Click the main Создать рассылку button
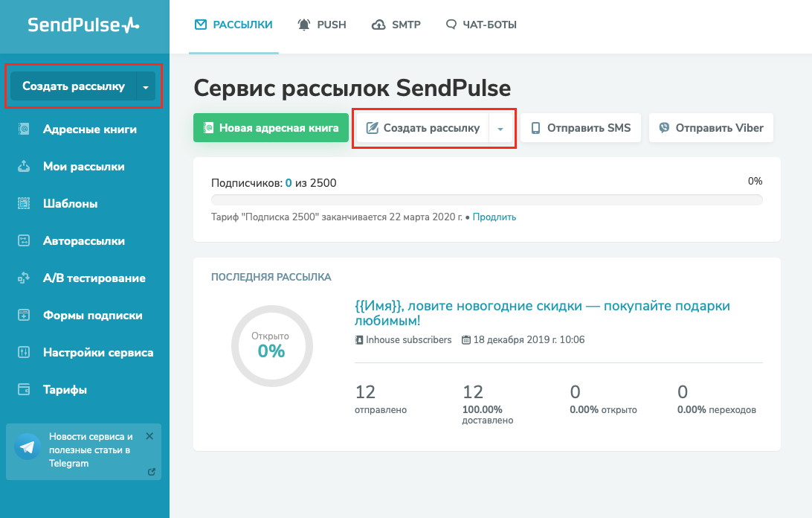The image size is (812, 518). (x=422, y=127)
